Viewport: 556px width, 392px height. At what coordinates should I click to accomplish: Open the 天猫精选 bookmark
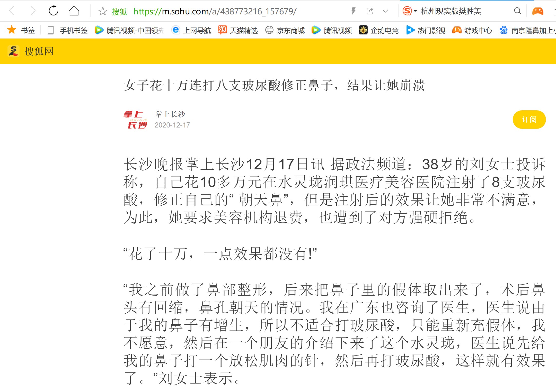click(x=238, y=30)
